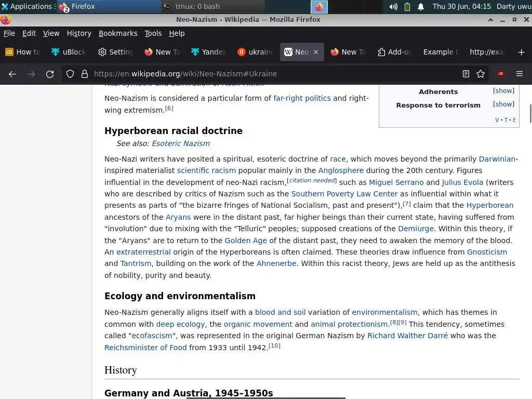Click the battery indicator tray icon
The width and height of the screenshot is (532, 399).
[407, 6]
